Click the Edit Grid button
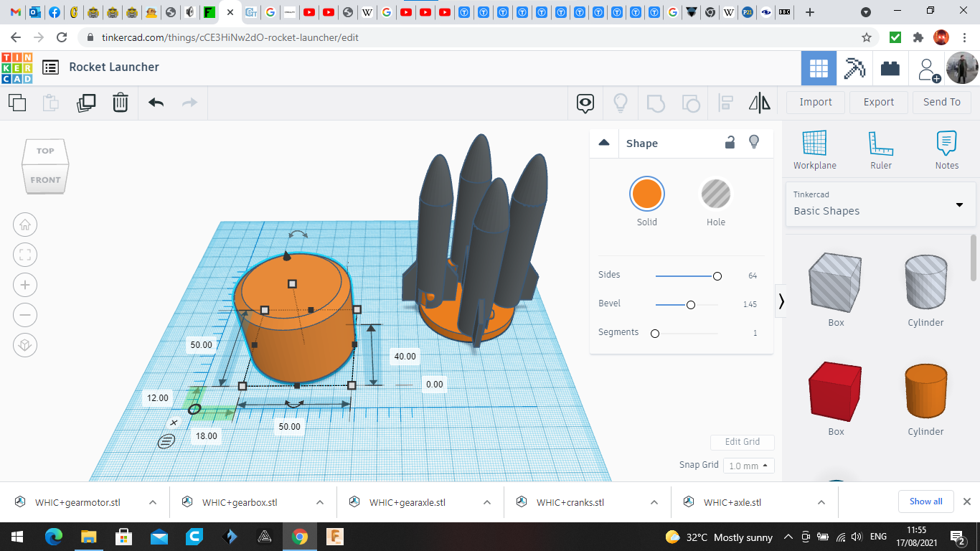 click(x=742, y=442)
